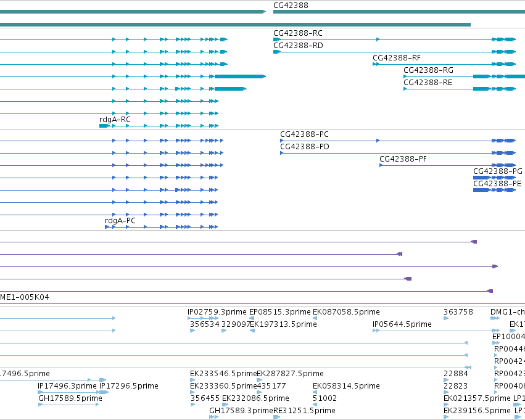The width and height of the screenshot is (525, 420).
Task: Click the 356534 feature label
Action: (x=205, y=324)
